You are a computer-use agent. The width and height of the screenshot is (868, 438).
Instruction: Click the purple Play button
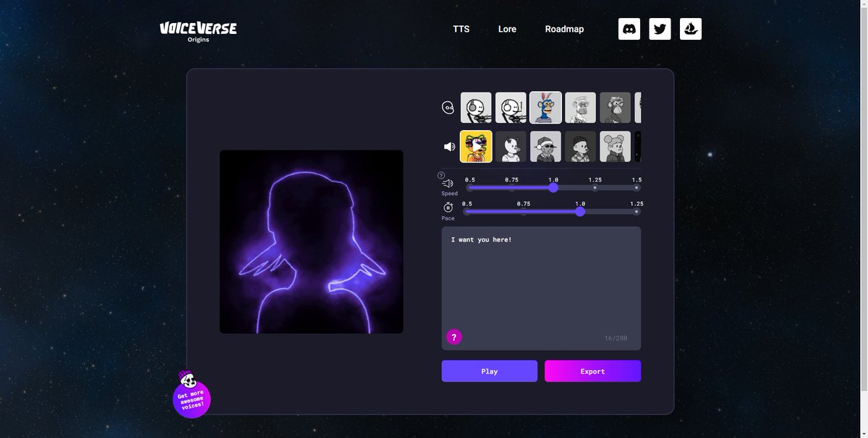pos(490,371)
